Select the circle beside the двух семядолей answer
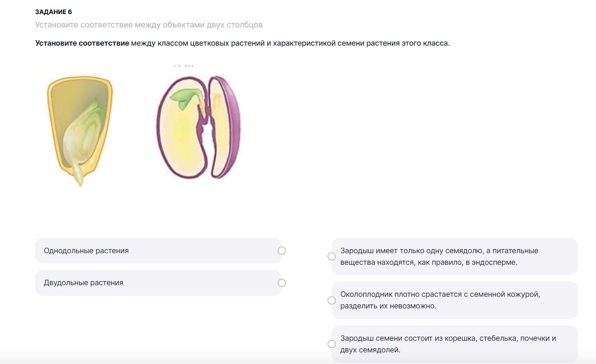This screenshot has height=364, width=596. click(332, 344)
